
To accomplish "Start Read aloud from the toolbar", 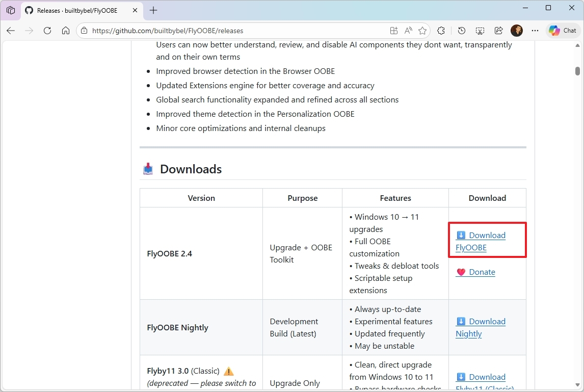I will [x=408, y=31].
